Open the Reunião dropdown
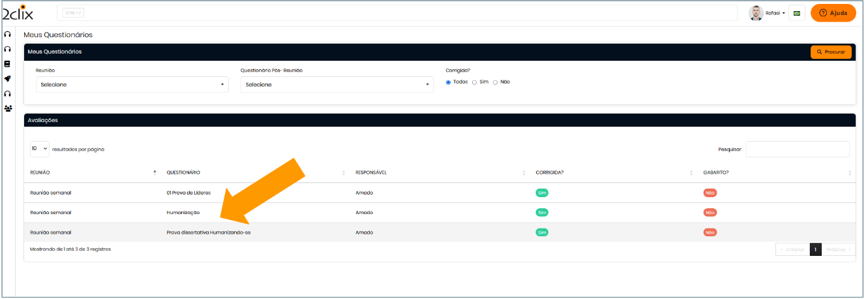Image resolution: width=868 pixels, height=299 pixels. pyautogui.click(x=132, y=85)
